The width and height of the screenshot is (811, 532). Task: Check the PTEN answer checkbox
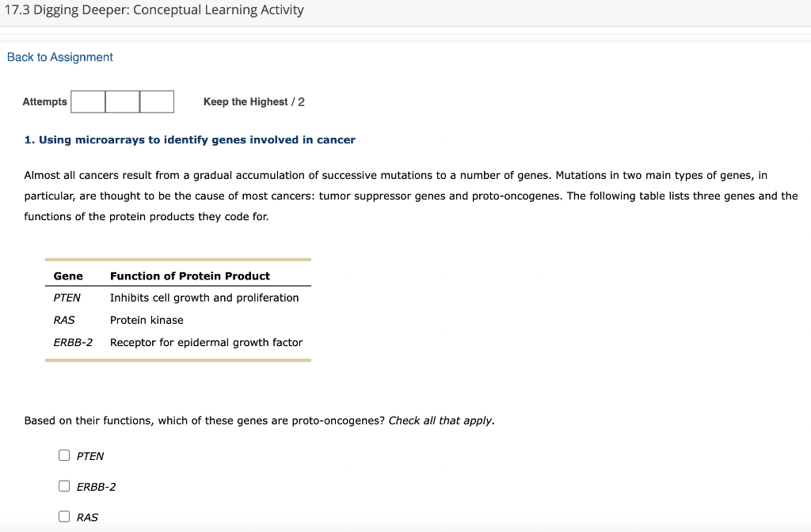coord(64,455)
